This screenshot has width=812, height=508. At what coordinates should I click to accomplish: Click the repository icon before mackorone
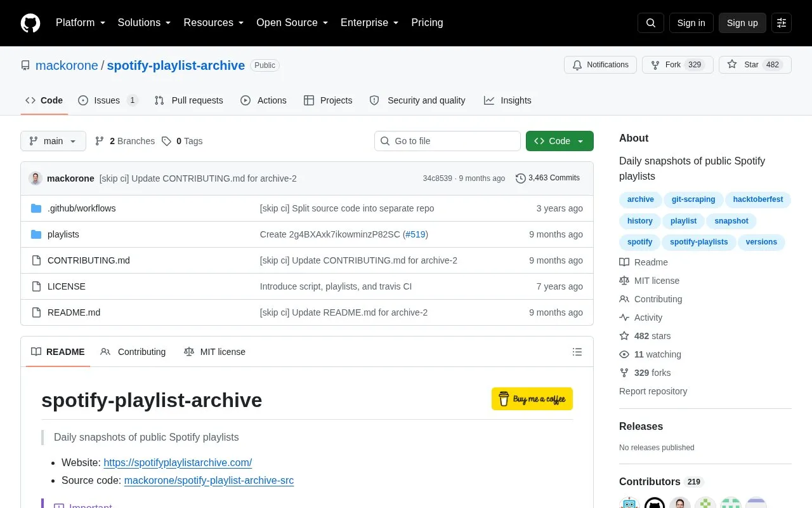point(25,65)
